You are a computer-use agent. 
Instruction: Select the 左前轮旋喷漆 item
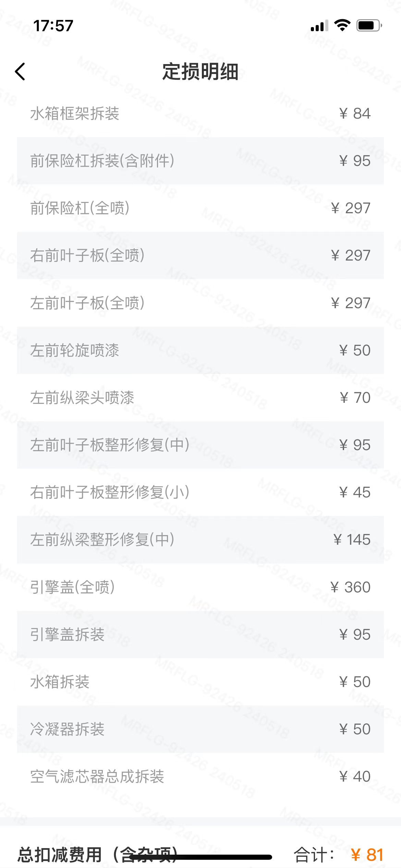(200, 350)
